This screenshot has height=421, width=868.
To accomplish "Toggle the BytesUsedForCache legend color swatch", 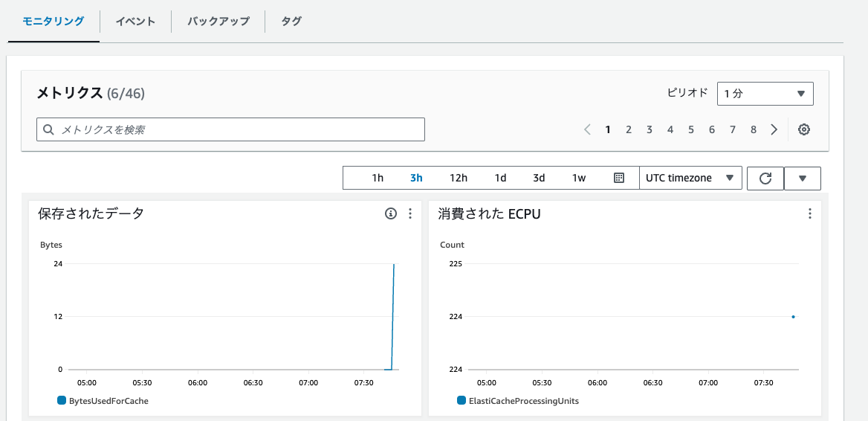I will 62,400.
